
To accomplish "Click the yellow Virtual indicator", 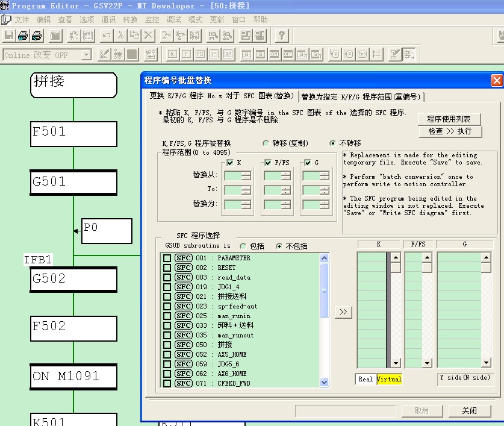I will (x=389, y=379).
